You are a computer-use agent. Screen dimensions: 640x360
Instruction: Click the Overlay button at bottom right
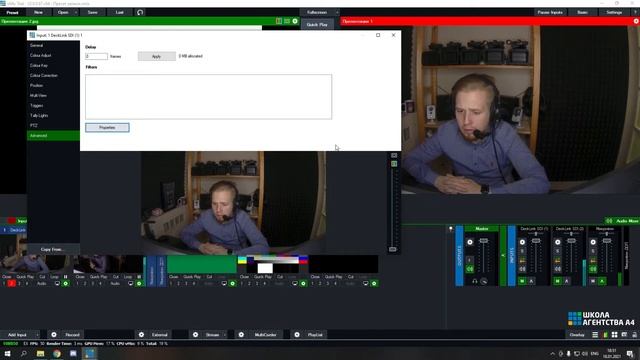coord(577,335)
